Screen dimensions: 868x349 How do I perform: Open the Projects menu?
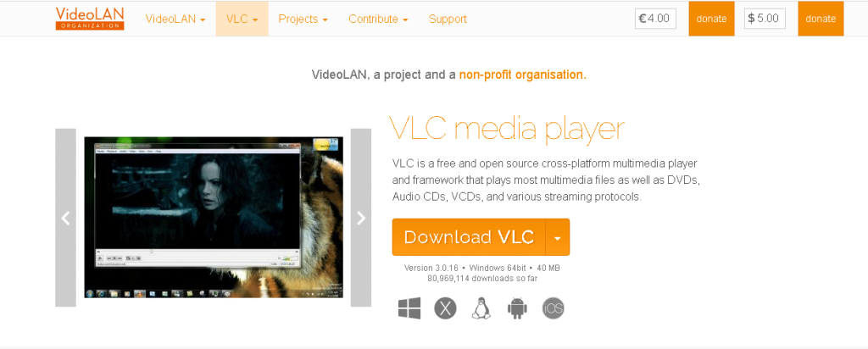click(x=303, y=19)
